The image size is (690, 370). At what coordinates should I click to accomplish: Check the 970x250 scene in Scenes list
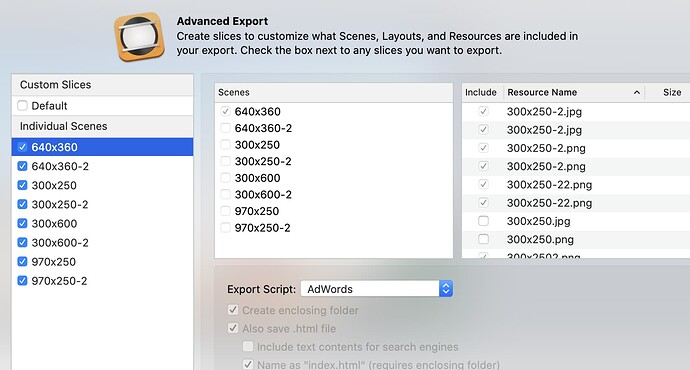(225, 211)
